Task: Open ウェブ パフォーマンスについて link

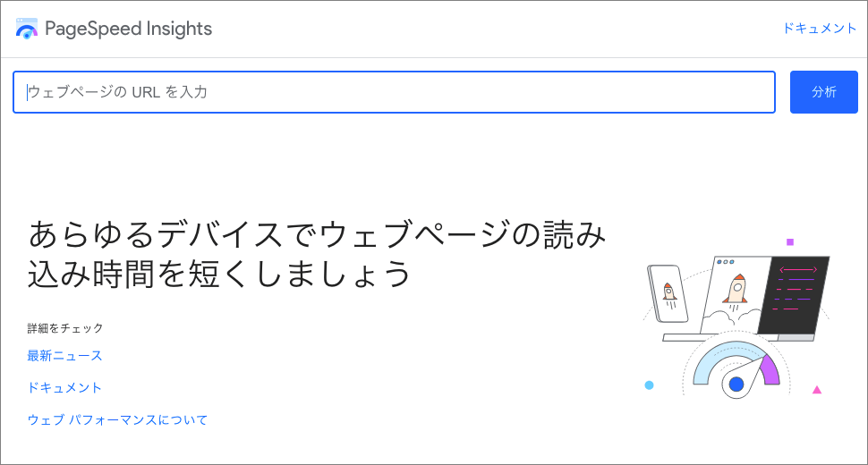Action: pos(117,419)
